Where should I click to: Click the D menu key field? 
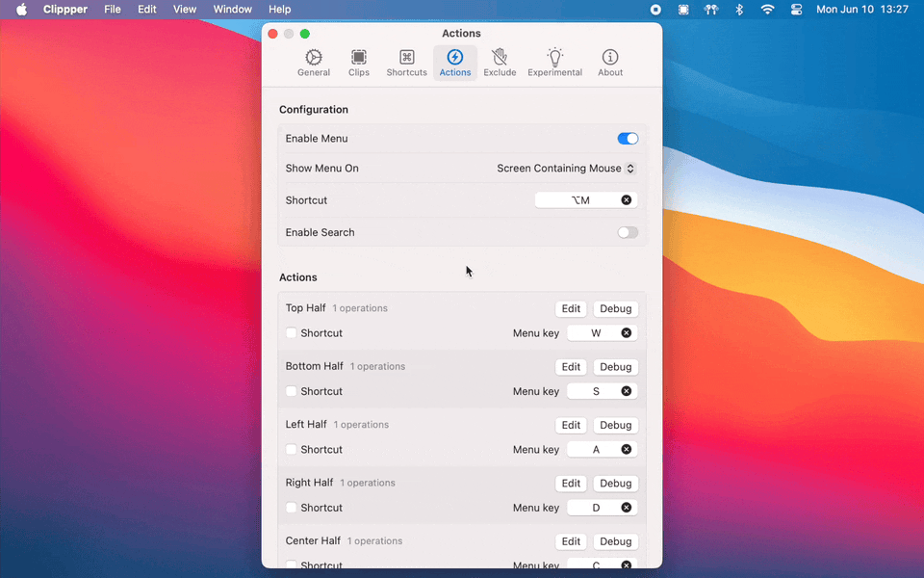602,508
